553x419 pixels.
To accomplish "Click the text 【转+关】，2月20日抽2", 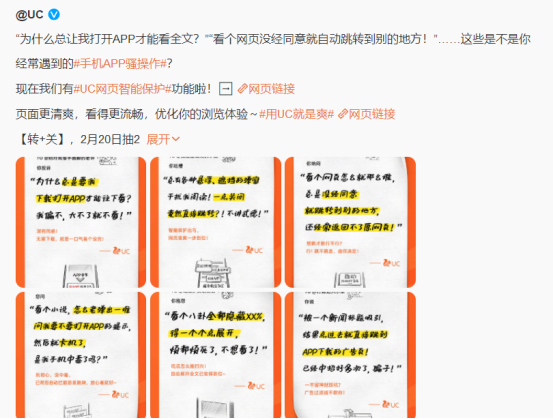I will click(x=78, y=139).
